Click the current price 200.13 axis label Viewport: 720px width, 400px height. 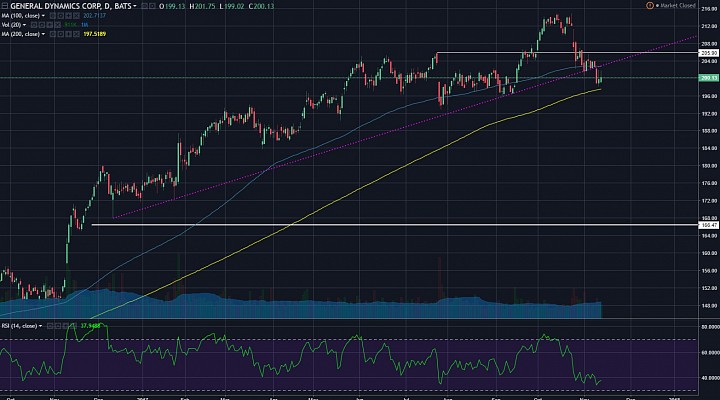coord(708,78)
